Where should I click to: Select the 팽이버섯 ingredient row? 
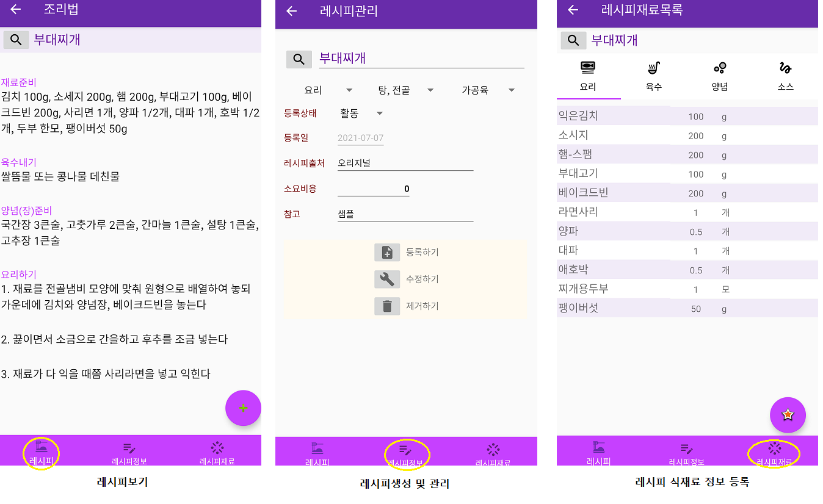pos(687,308)
